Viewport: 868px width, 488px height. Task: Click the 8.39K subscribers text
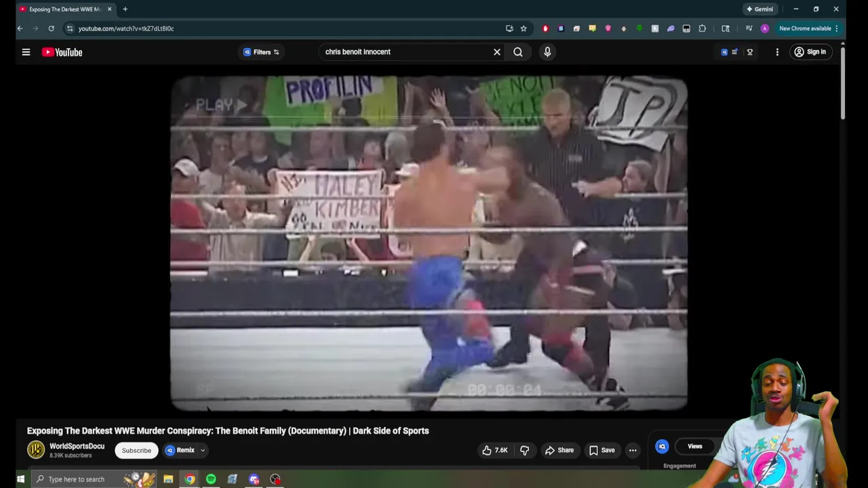(70, 455)
